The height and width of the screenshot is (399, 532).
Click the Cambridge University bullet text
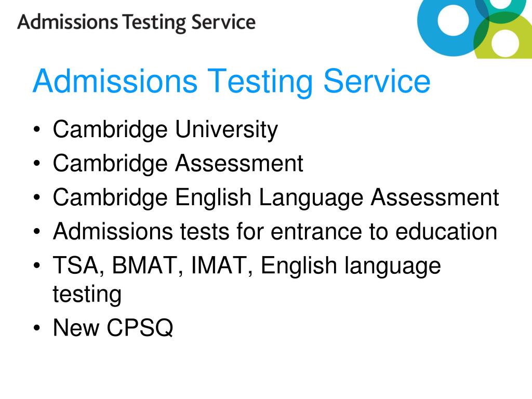[165, 130]
